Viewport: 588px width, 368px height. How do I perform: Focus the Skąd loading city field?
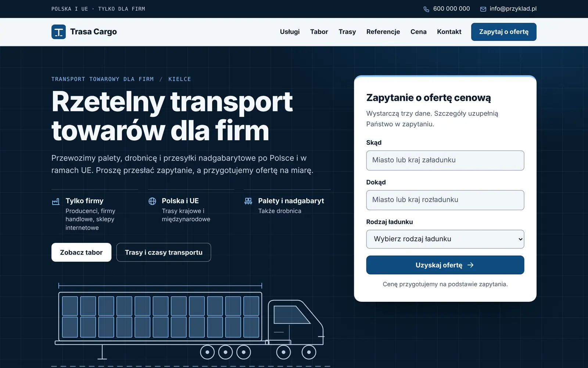pyautogui.click(x=445, y=160)
